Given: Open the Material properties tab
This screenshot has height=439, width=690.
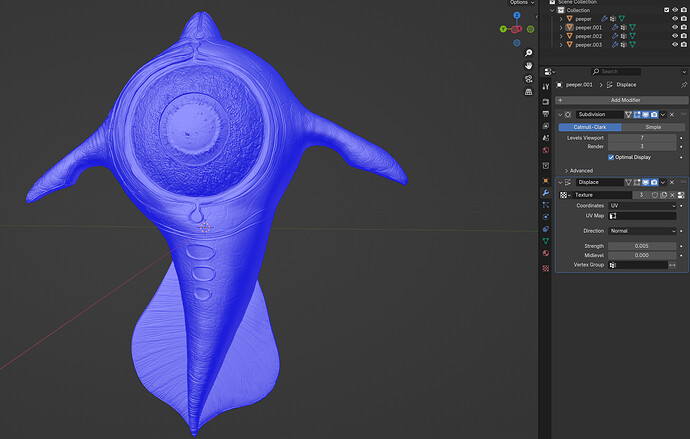Looking at the screenshot, I should click(546, 253).
